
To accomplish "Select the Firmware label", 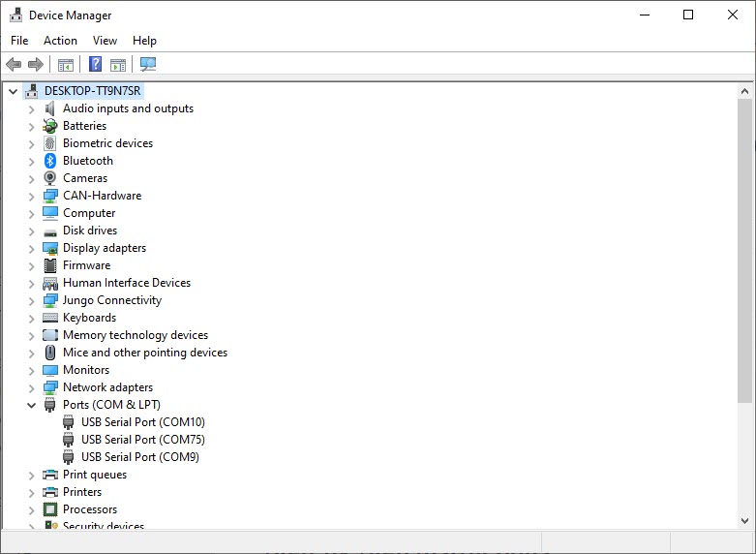I will [x=87, y=265].
